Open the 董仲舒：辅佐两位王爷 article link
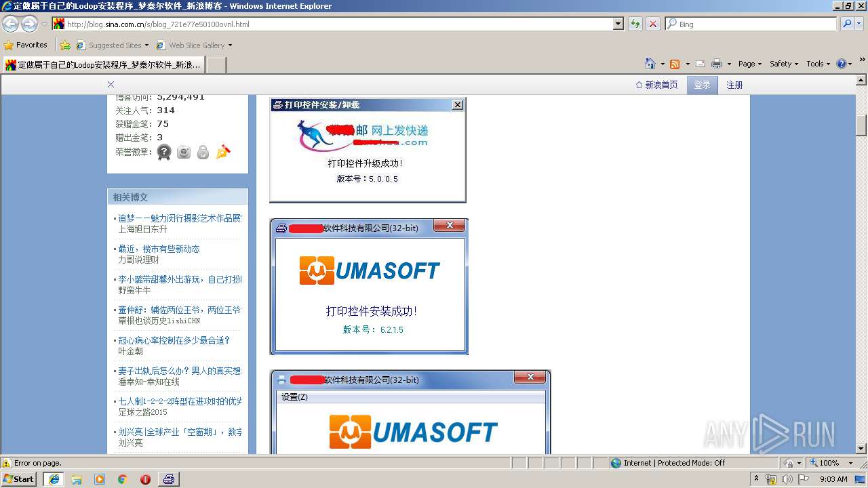The image size is (868, 488). coord(180,310)
